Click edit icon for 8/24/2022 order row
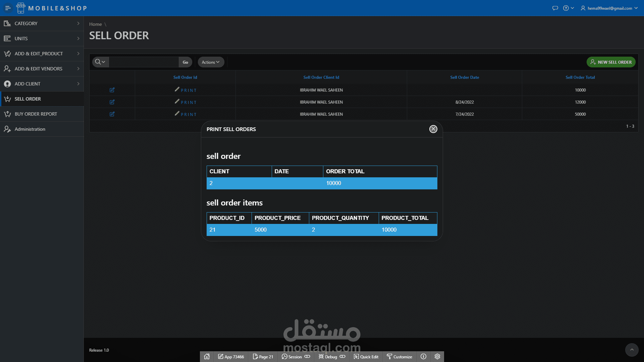The width and height of the screenshot is (644, 362). (112, 102)
